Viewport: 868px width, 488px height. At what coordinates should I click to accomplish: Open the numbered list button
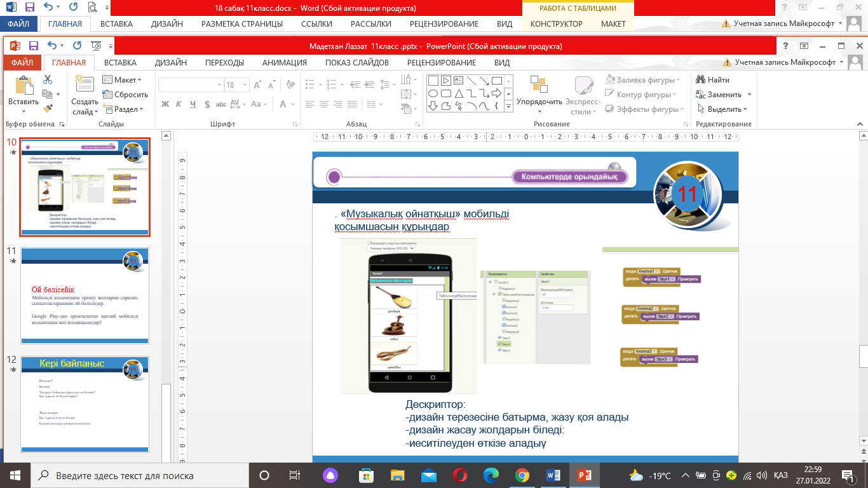[x=330, y=85]
